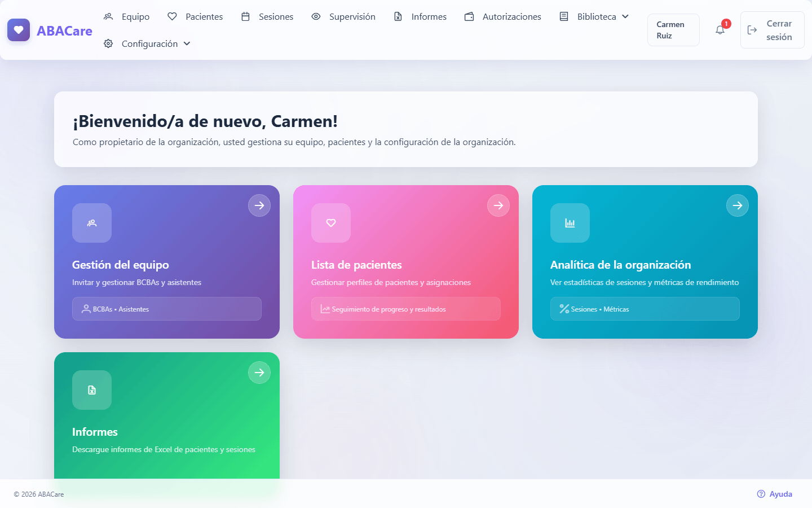The width and height of the screenshot is (812, 508).
Task: Click the Supervisión eye icon
Action: click(316, 16)
